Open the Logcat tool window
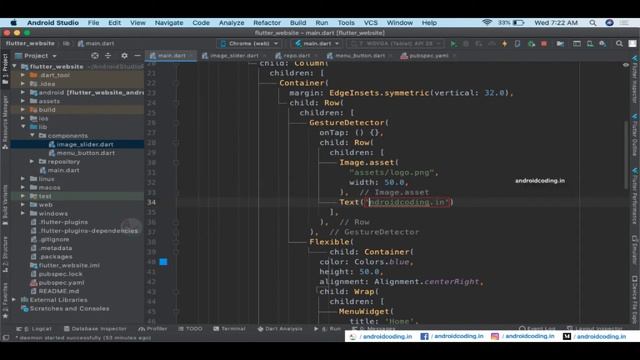 click(34, 329)
